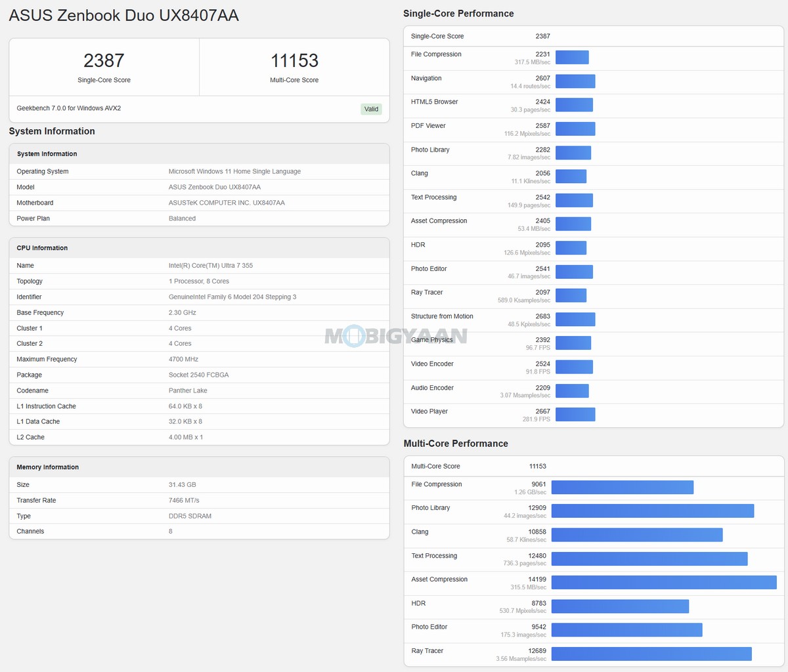This screenshot has width=788, height=672.
Task: Click the single-core Navigation score bar
Action: pyautogui.click(x=575, y=81)
